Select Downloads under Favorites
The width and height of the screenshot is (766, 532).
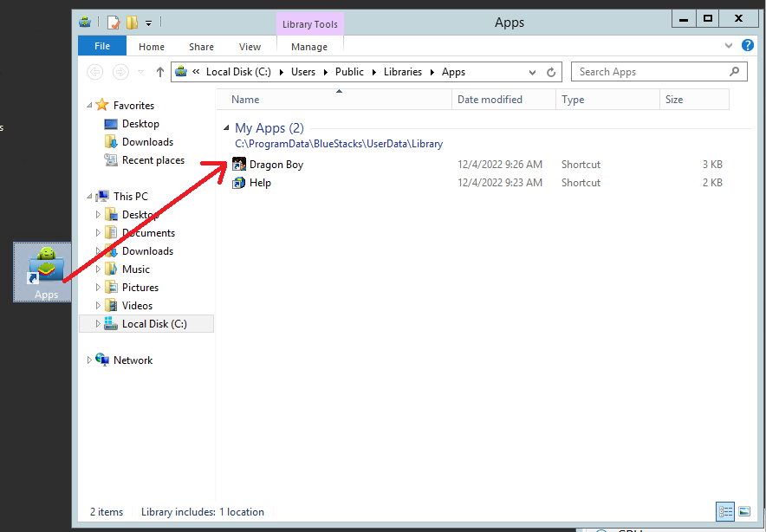tap(147, 142)
